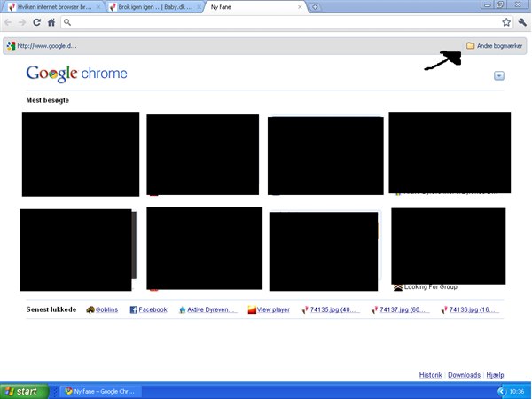Click the Mest besøgte heading
The image size is (532, 399).
tap(48, 100)
